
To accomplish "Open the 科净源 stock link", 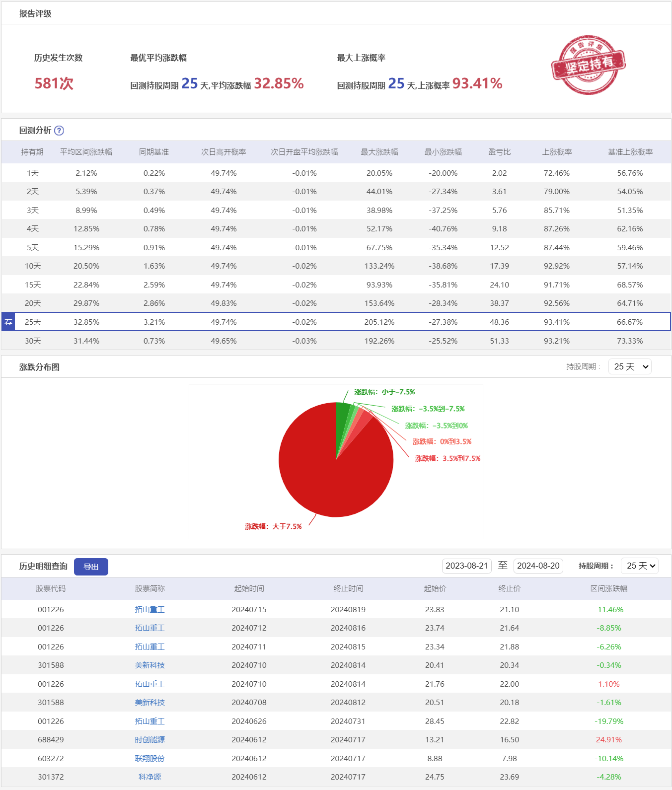I will (149, 777).
